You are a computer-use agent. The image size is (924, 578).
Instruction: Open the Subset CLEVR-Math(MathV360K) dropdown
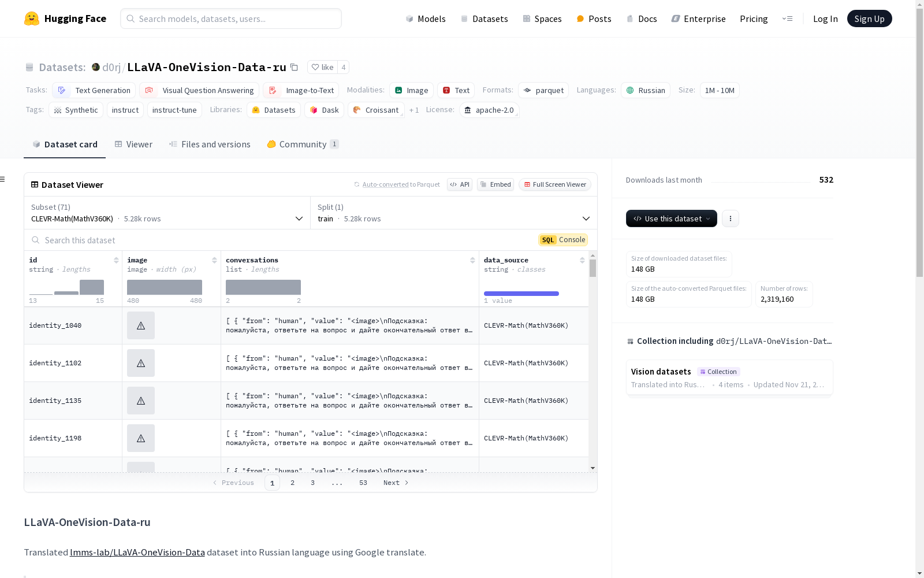pyautogui.click(x=167, y=213)
